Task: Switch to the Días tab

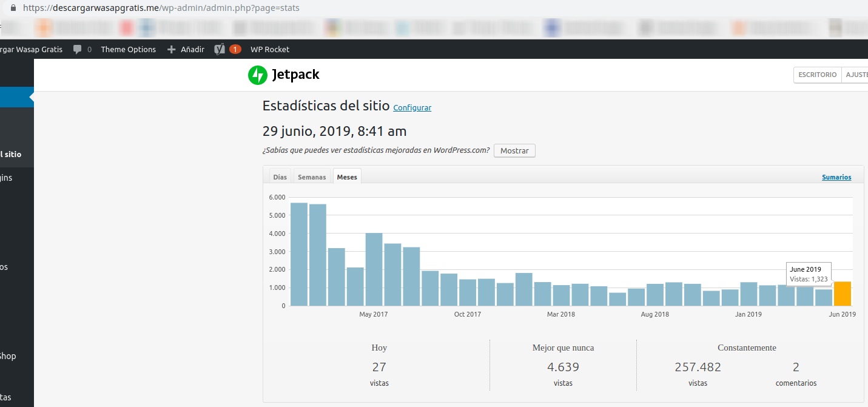Action: pos(280,177)
